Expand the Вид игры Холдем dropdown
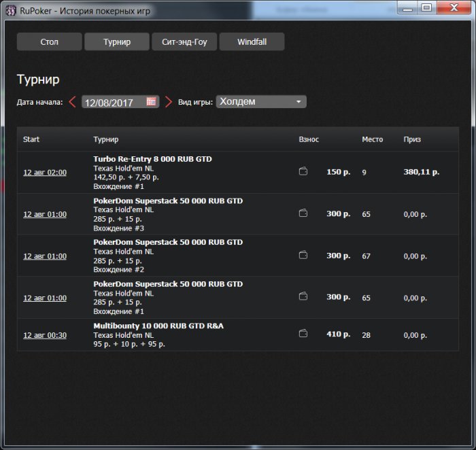Screen dimensions: 476x450 pos(261,102)
